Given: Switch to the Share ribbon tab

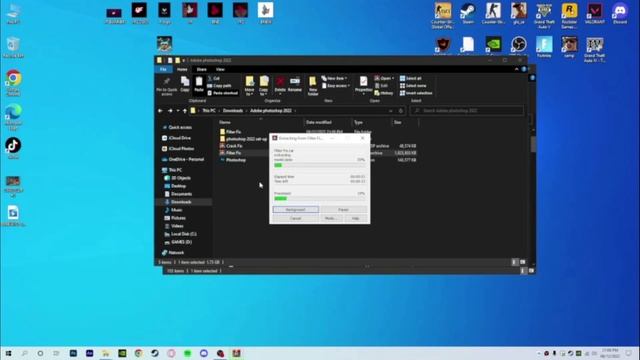Looking at the screenshot, I should 201,69.
